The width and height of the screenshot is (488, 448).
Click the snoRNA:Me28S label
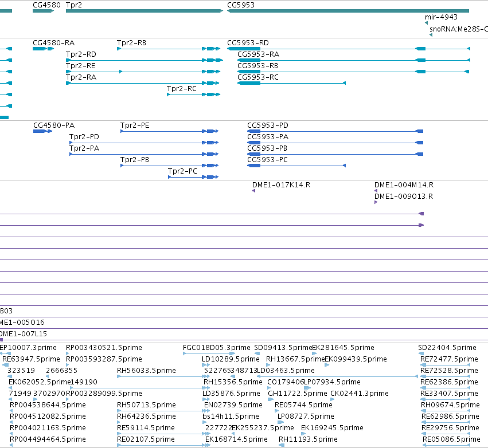pyautogui.click(x=458, y=29)
